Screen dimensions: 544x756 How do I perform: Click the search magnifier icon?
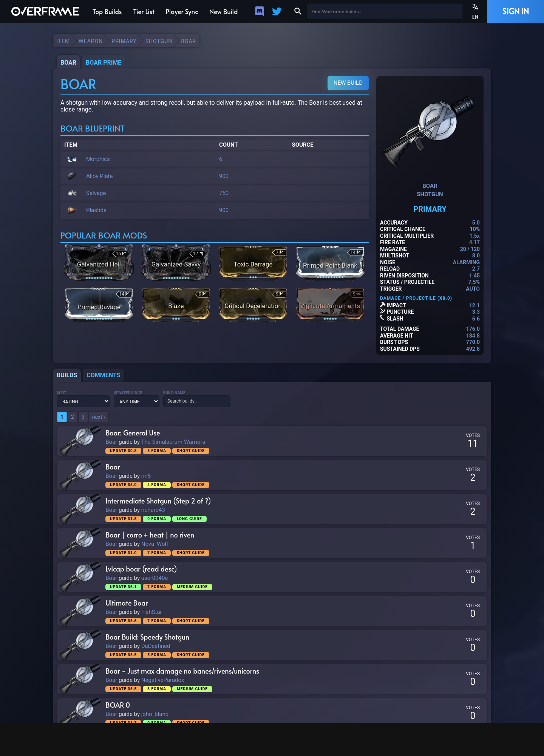point(298,11)
